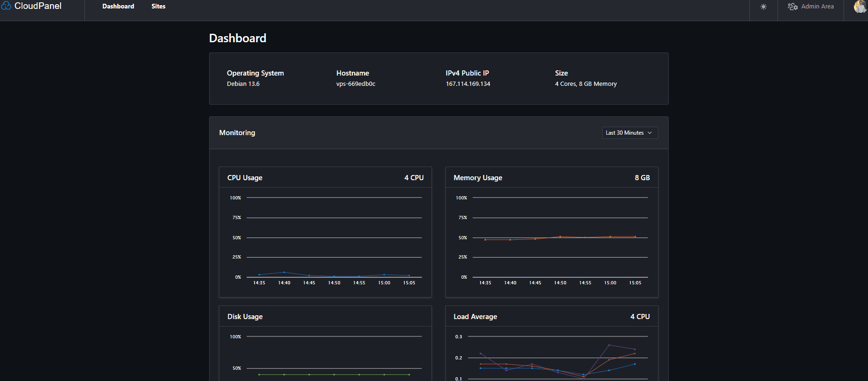Click the Admin Area users-gear icon
This screenshot has width=868, height=381.
(x=793, y=7)
